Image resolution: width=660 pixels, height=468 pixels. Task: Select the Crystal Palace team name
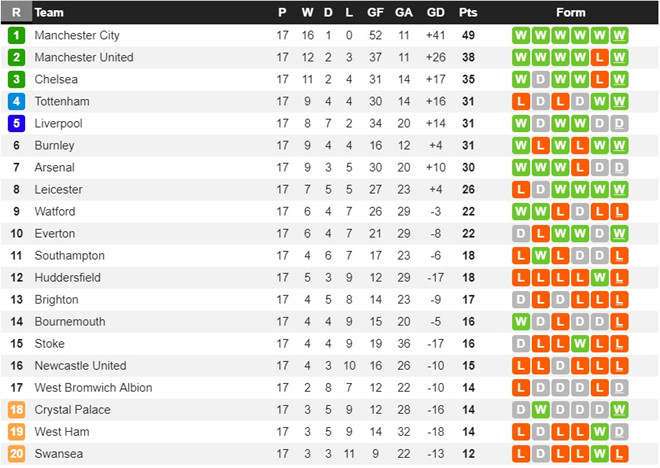click(72, 409)
